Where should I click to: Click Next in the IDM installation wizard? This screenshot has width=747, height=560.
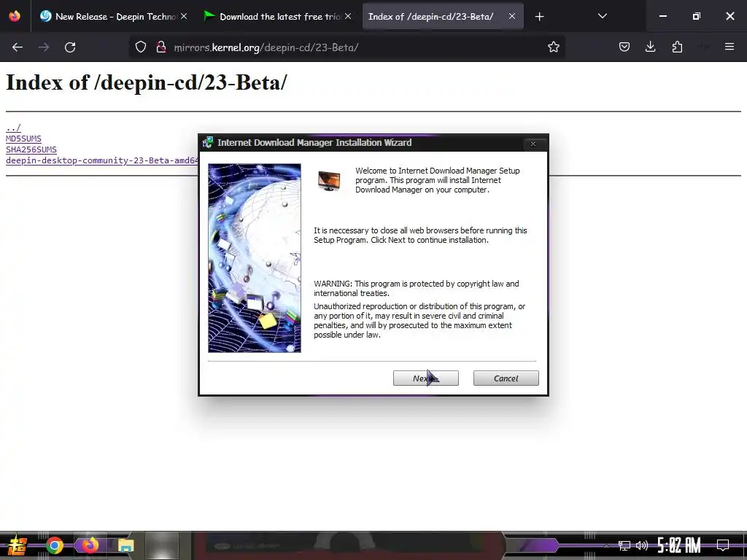425,378
